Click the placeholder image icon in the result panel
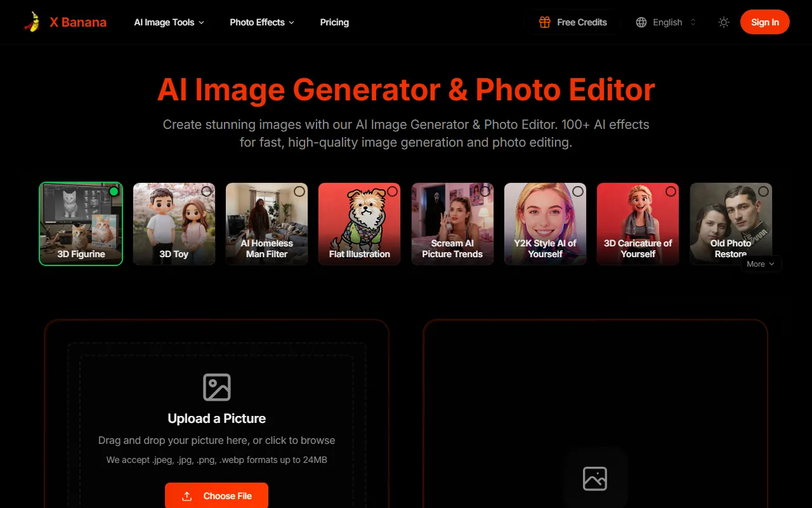 click(595, 478)
